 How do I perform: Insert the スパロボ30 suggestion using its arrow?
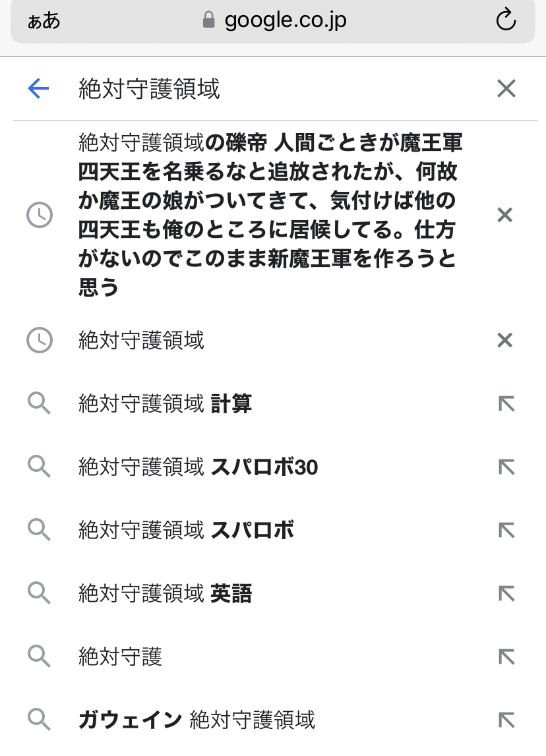click(506, 467)
